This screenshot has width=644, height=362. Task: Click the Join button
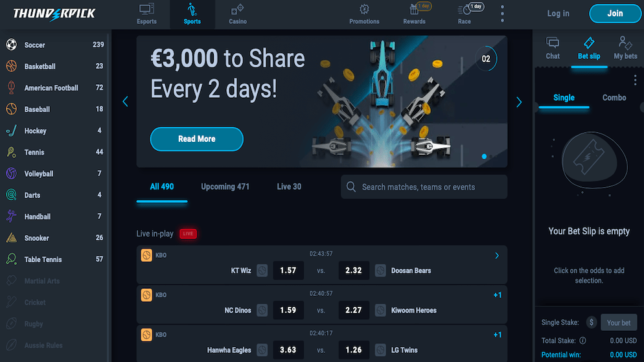[615, 14]
